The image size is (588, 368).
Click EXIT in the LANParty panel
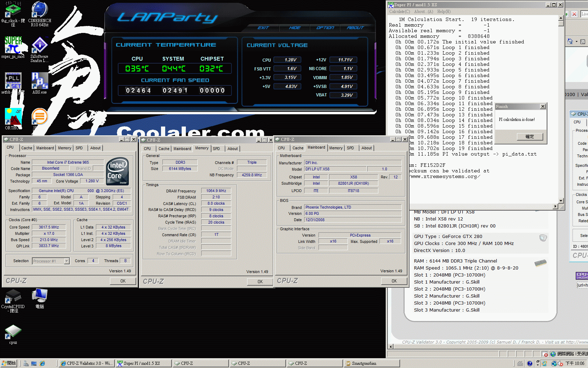[263, 28]
